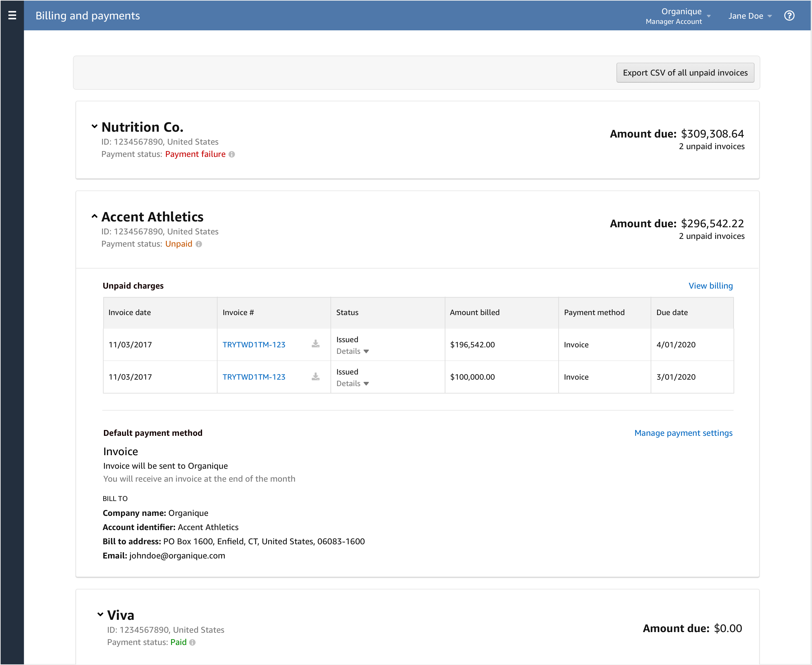The width and height of the screenshot is (812, 665).
Task: Collapse the Accent Athletics account section
Action: point(95,216)
